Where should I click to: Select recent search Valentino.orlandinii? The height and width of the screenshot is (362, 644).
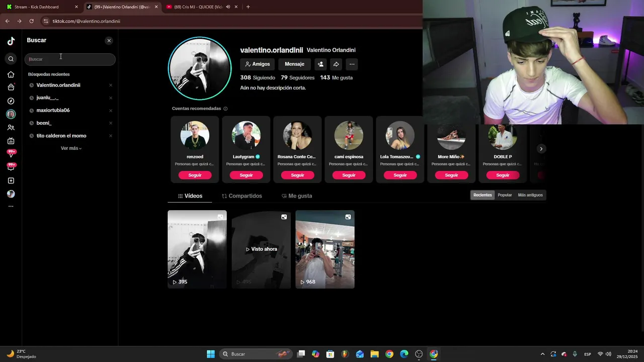pos(58,85)
